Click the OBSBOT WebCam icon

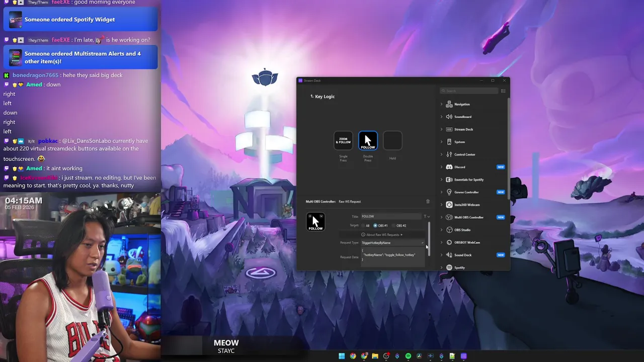tap(449, 242)
